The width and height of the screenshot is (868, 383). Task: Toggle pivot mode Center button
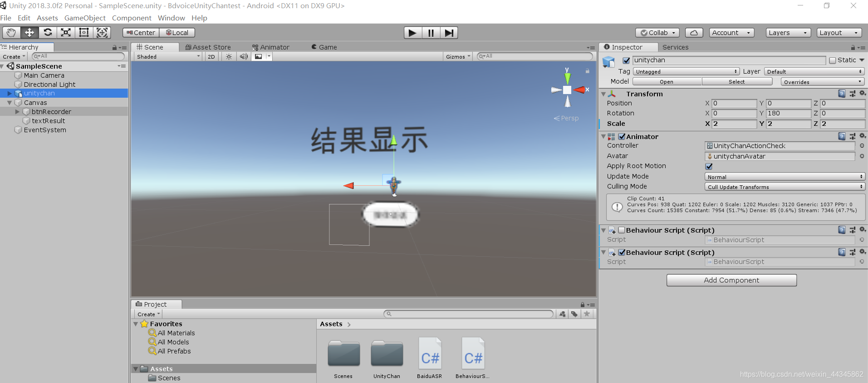141,33
